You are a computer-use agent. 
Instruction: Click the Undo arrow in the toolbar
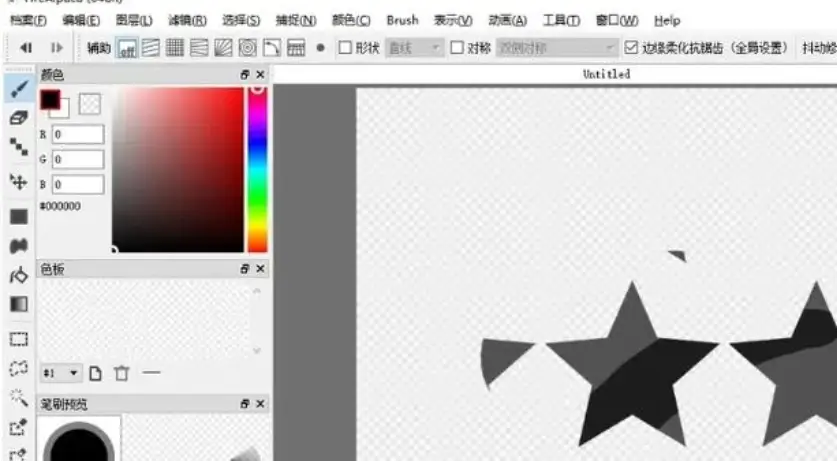pyautogui.click(x=25, y=48)
